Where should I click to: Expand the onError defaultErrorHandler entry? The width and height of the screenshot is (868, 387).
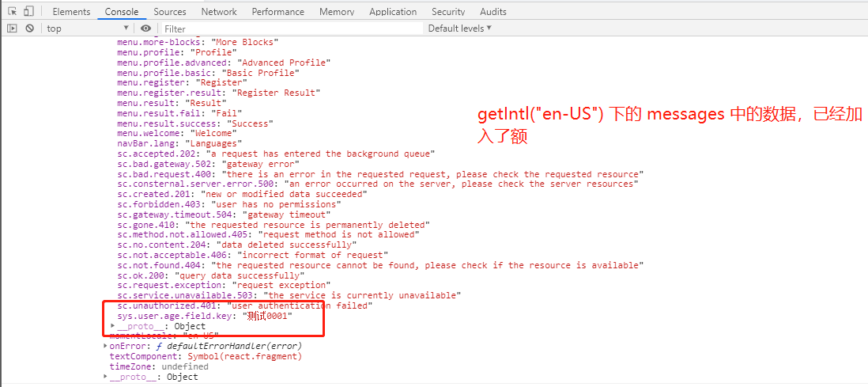point(106,346)
